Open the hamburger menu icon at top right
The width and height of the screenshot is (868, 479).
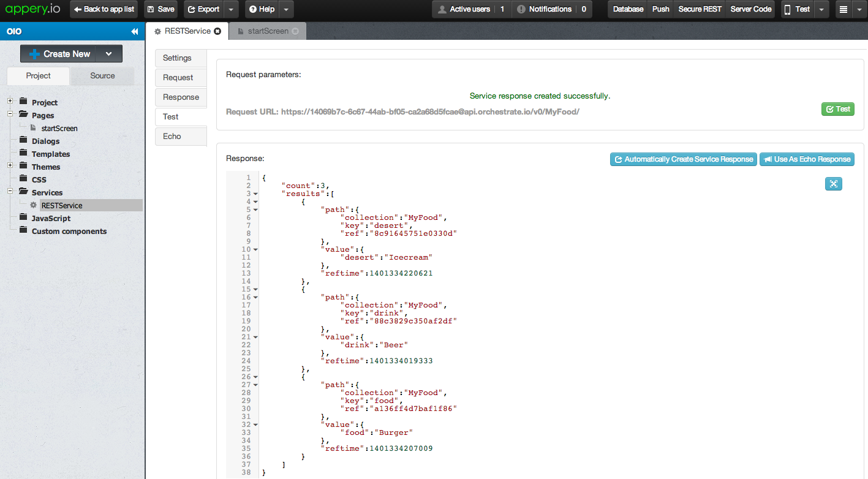843,9
